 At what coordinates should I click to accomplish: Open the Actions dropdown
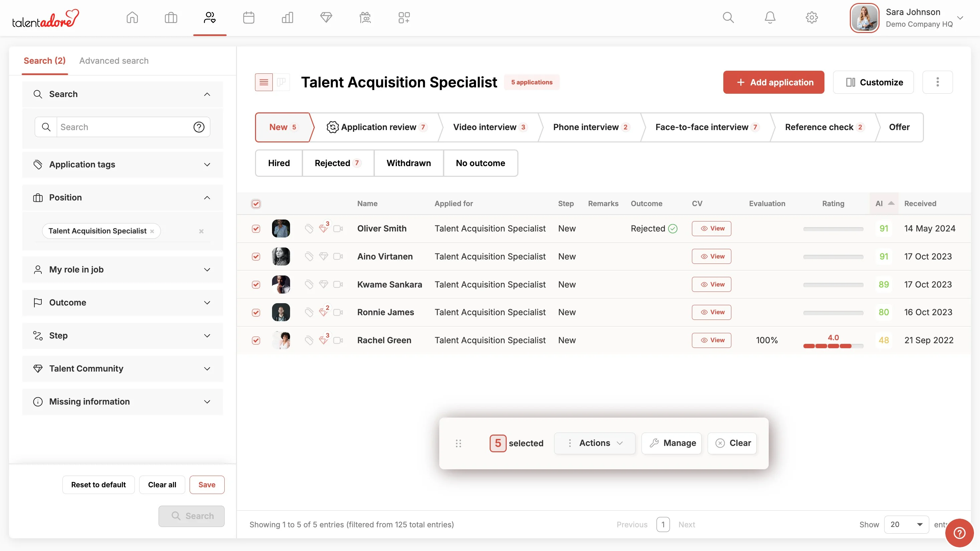594,443
